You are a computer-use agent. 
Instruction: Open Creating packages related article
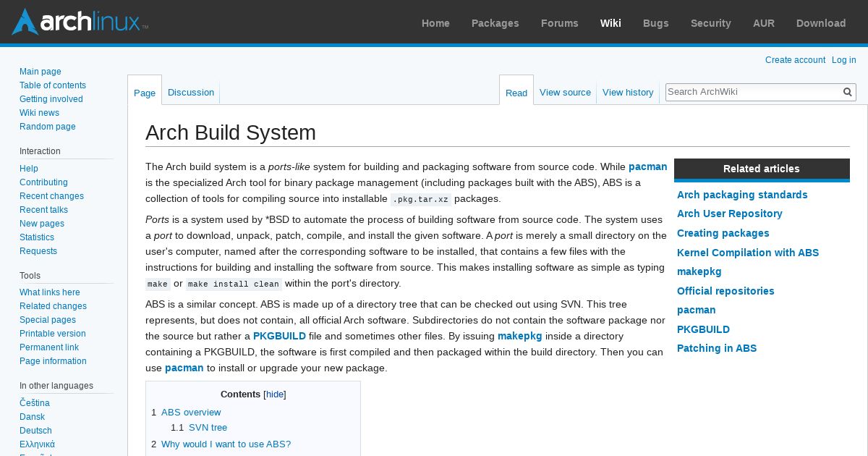723,233
